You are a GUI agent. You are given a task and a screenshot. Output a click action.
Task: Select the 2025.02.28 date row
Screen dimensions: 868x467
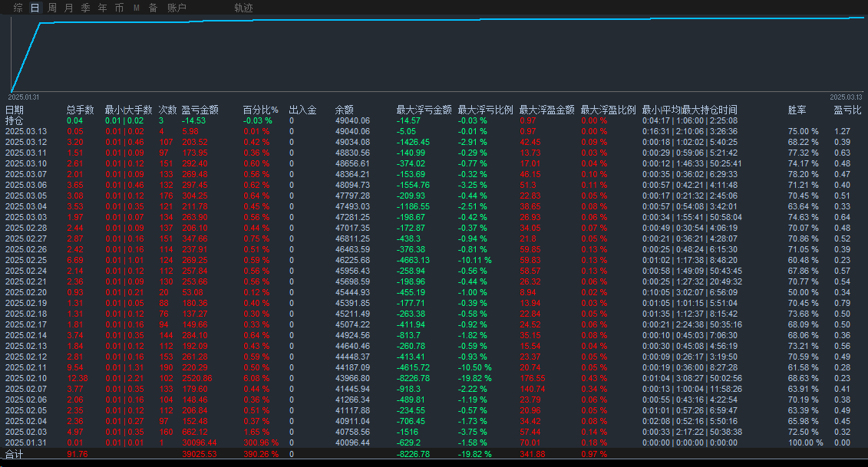click(x=26, y=228)
